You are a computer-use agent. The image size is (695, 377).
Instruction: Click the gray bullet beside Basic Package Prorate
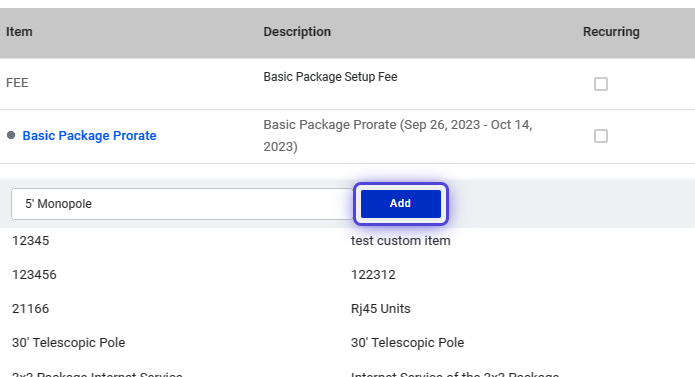[x=11, y=135]
